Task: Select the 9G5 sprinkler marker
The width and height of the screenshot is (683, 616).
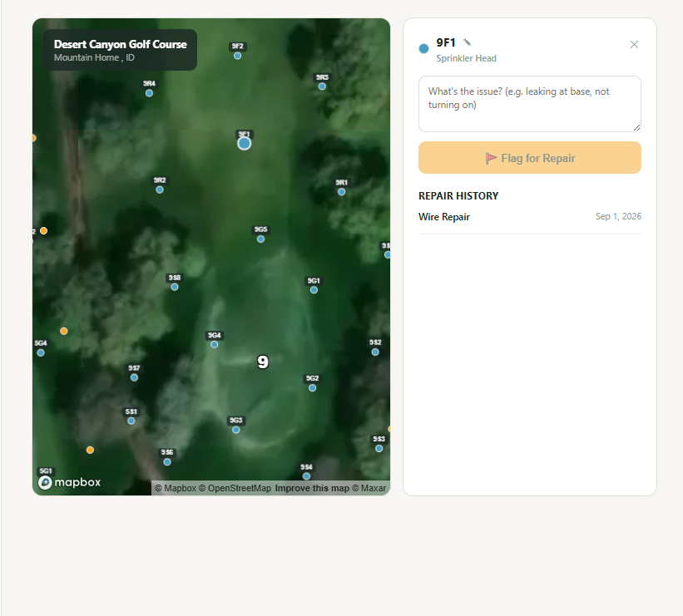Action: [260, 239]
